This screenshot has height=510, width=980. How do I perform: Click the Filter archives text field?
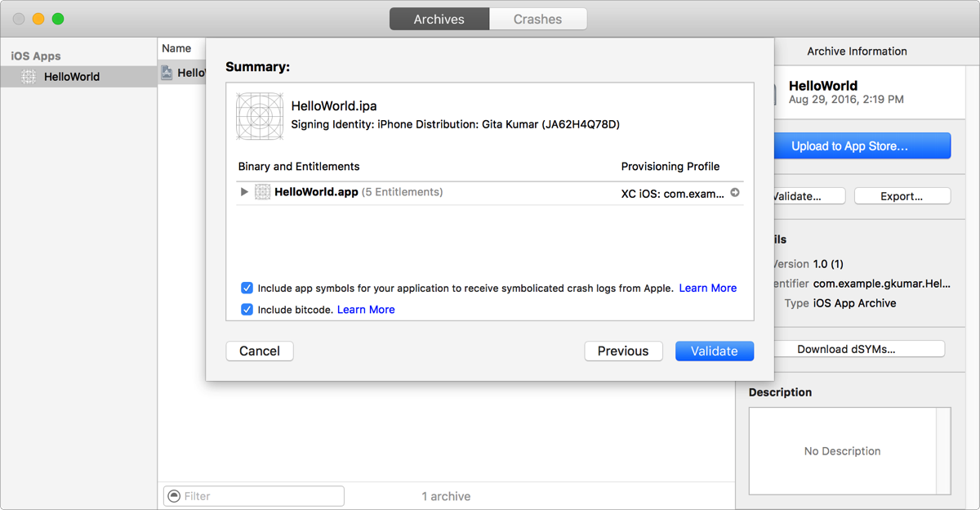pos(261,496)
